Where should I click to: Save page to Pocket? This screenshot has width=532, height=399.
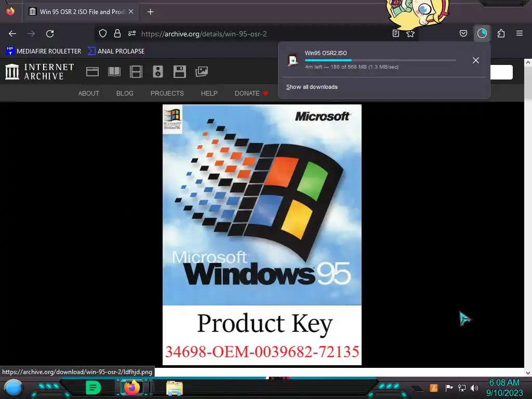point(463,33)
